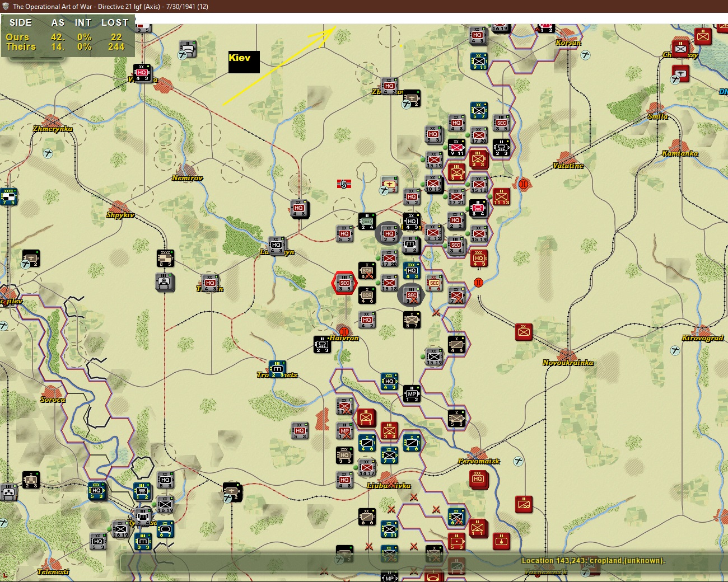
Task: Select the blue infantry division rated 5-7
Action: tap(479, 110)
